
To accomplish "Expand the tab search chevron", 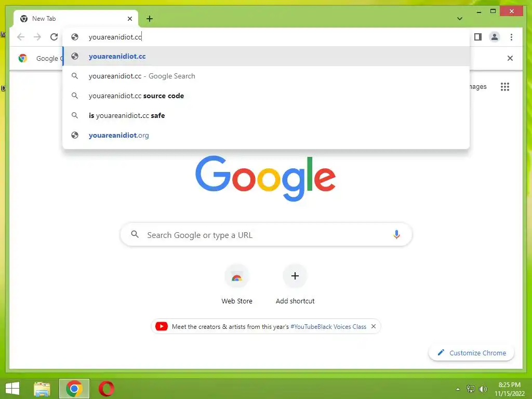I will point(460,19).
